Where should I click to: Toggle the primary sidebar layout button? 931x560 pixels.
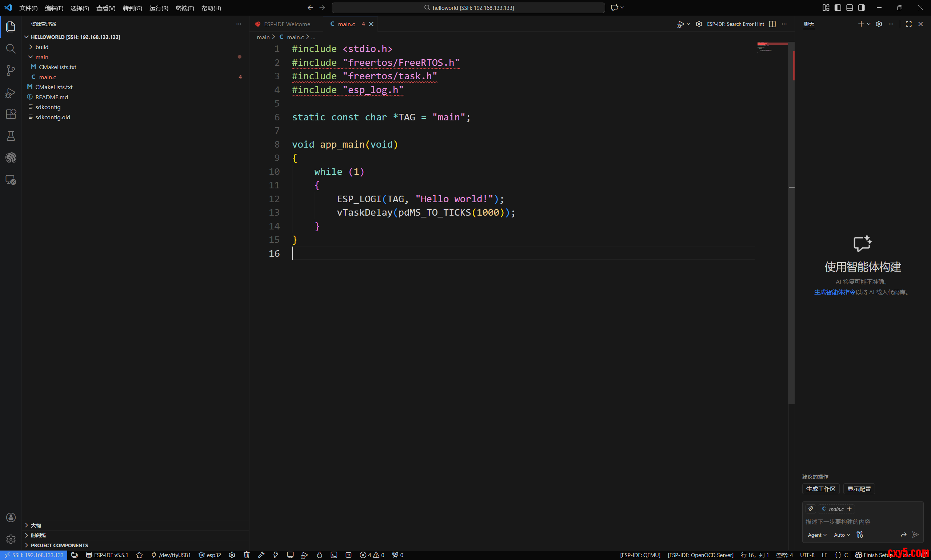point(838,8)
